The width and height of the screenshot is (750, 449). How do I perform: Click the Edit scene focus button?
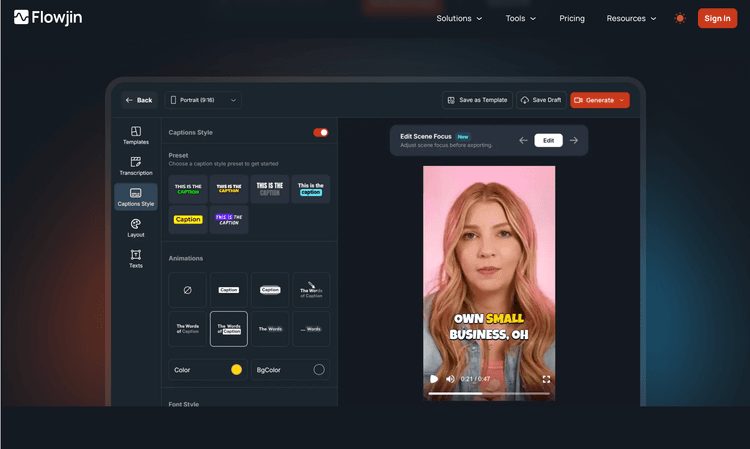[x=548, y=141]
